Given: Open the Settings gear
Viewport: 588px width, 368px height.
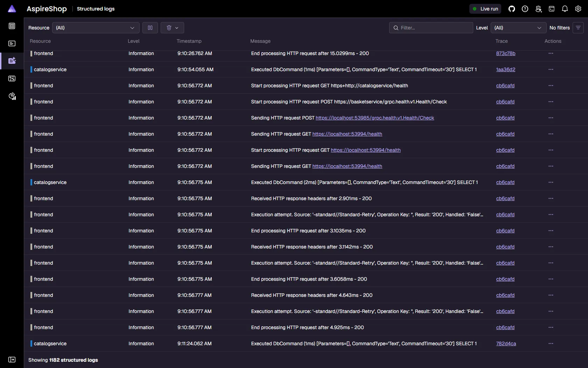Looking at the screenshot, I should pyautogui.click(x=578, y=9).
